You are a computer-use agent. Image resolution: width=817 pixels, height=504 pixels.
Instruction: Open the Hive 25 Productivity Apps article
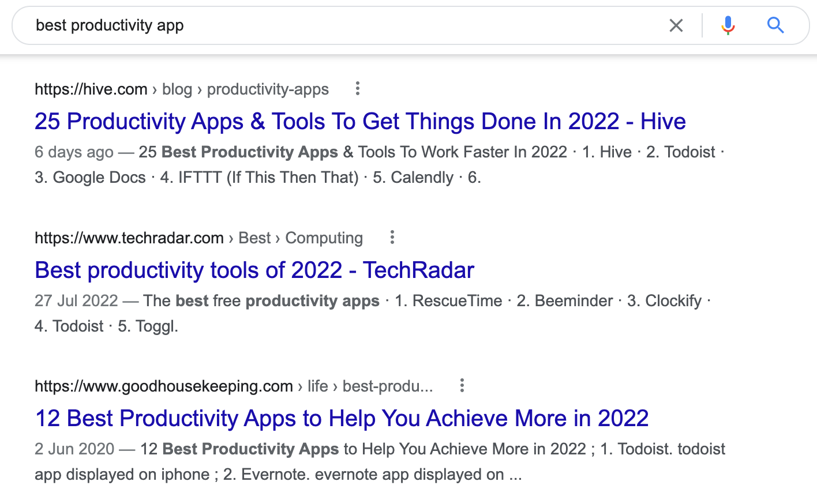(x=359, y=121)
